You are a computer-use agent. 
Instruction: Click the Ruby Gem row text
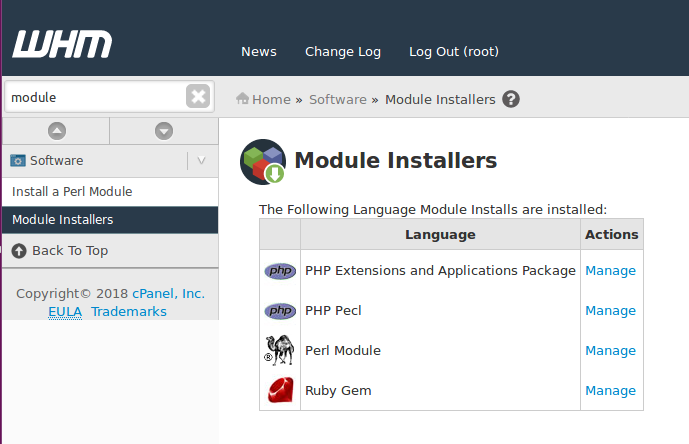[x=338, y=391]
